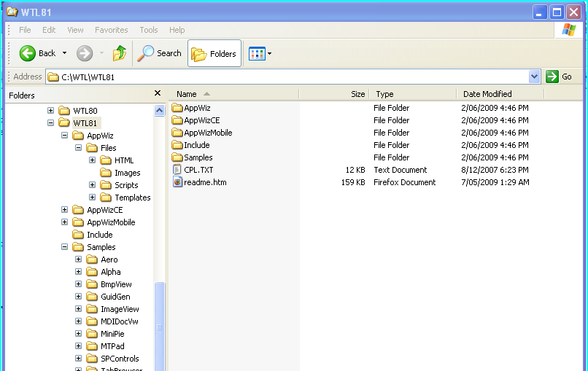
Task: Select AppWizCE folder icon in file list
Action: click(177, 120)
